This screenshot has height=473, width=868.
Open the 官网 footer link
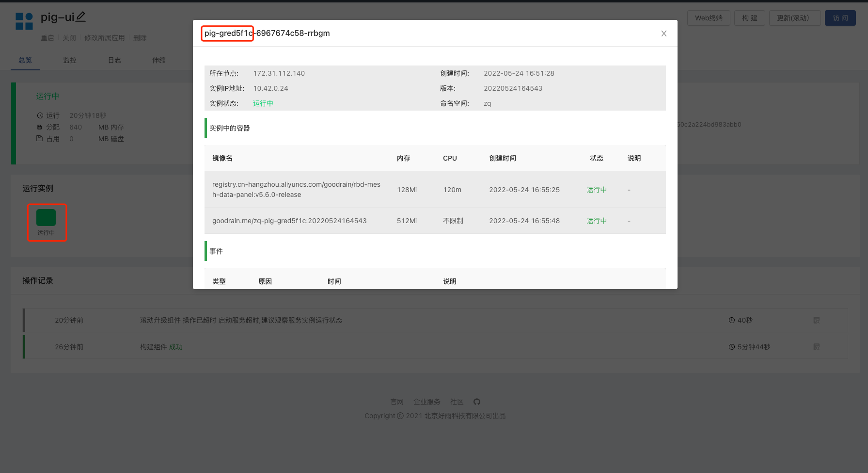point(397,402)
